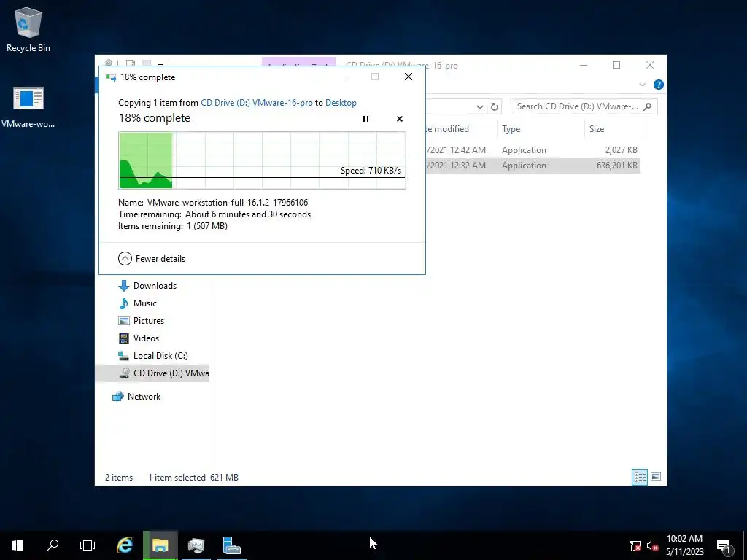Click the copy speed progress graph
Viewport: 747px width, 560px height.
click(x=262, y=160)
